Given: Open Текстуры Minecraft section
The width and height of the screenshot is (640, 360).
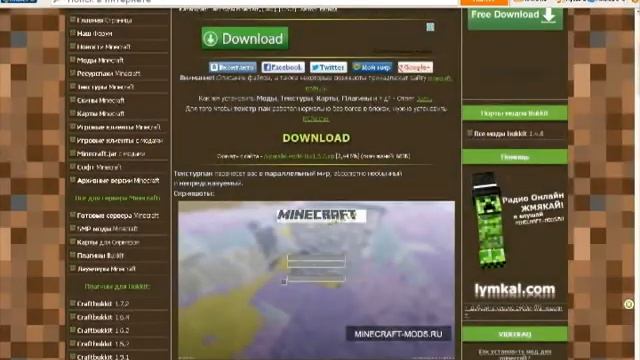Looking at the screenshot, I should tap(105, 87).
